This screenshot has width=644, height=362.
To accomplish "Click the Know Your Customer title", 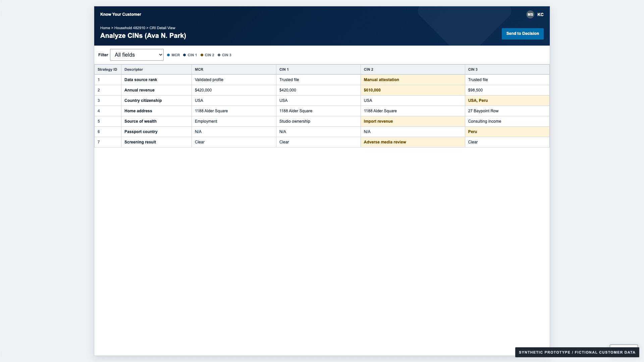I will coord(121,14).
